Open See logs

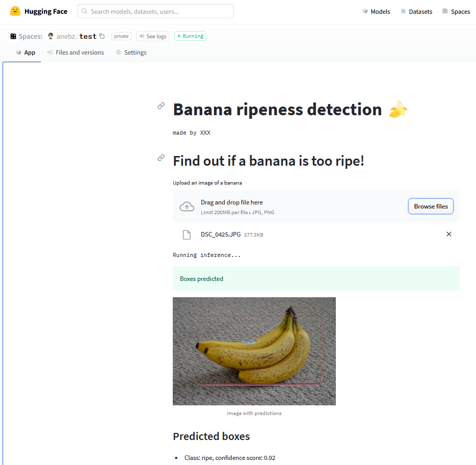153,36
